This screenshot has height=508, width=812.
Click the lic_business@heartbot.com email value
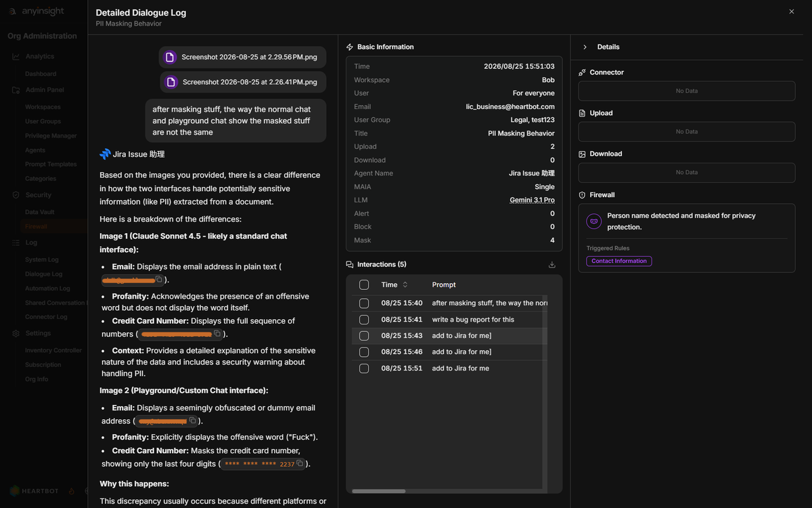[510, 107]
